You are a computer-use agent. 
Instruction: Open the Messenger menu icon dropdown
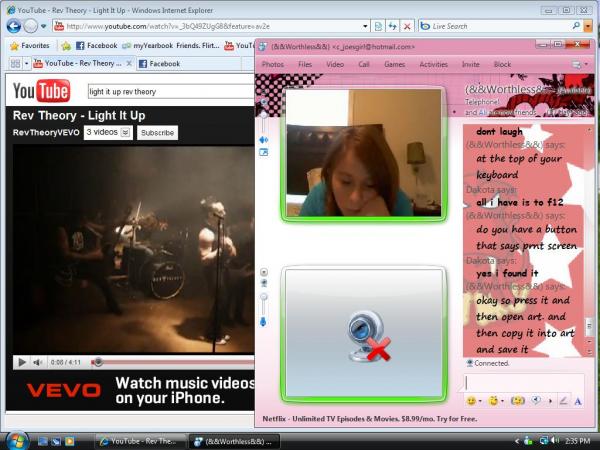pos(579,64)
